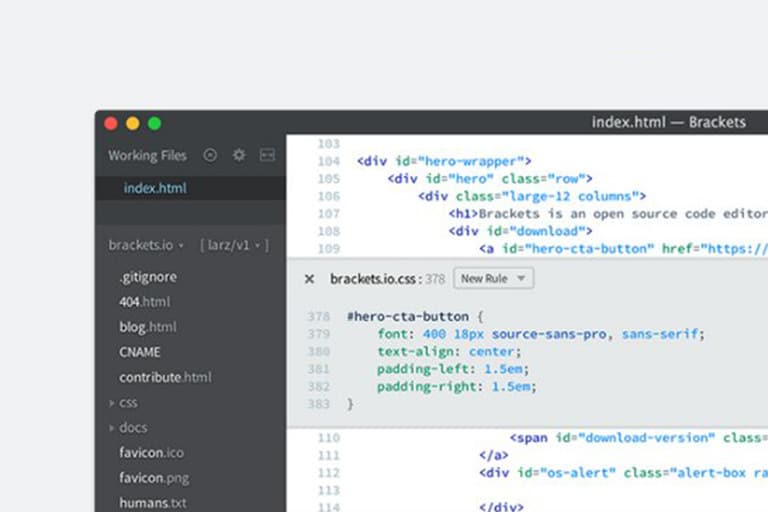Open the larz/v1 branch dropdown

234,245
